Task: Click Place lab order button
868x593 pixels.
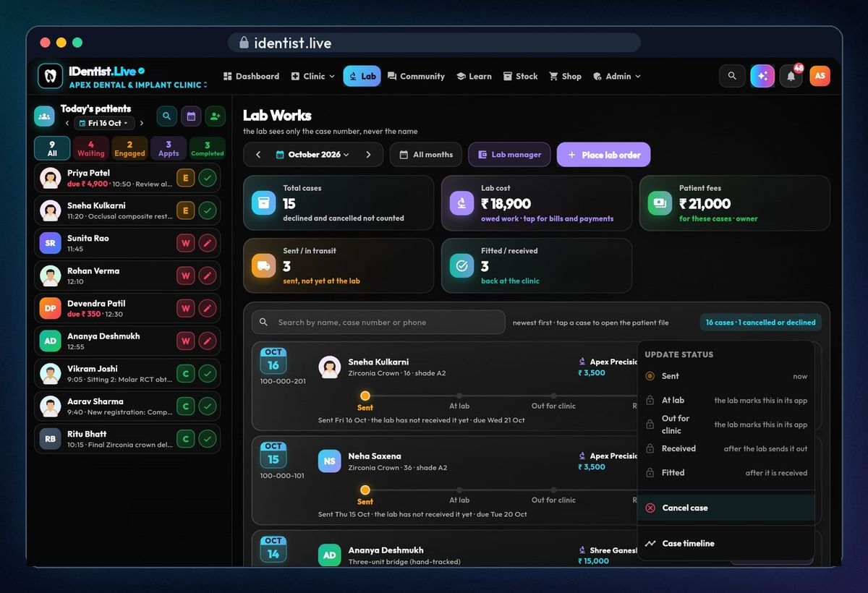Action: pos(604,155)
